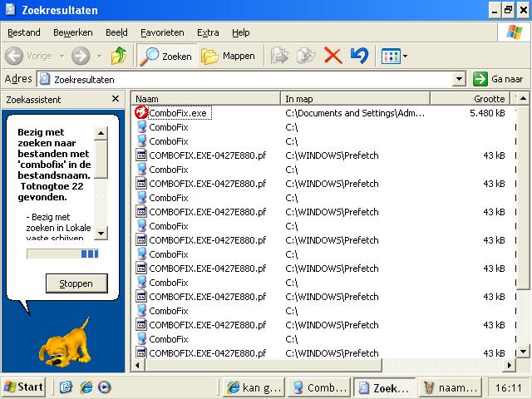The height and width of the screenshot is (399, 532).
Task: Click search balloon scroll up arrow
Action: 101,133
